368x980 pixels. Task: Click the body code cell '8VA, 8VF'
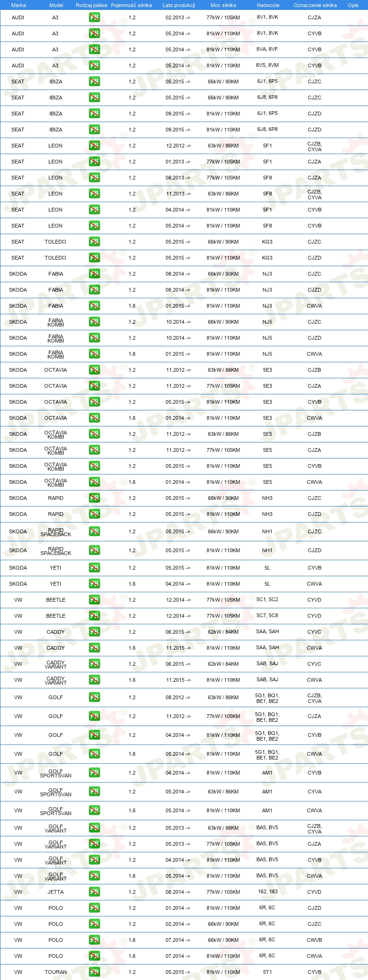coord(267,49)
